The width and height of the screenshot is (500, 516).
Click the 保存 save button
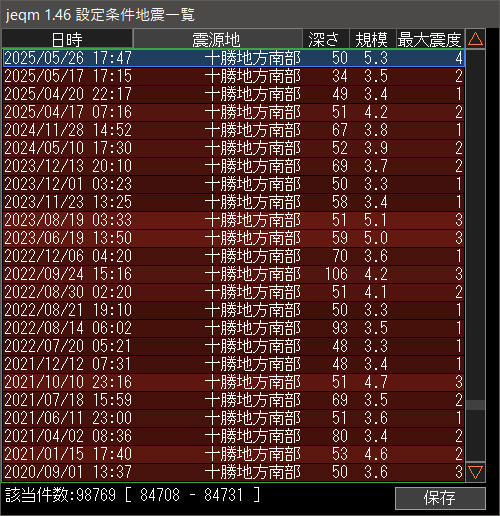click(440, 498)
